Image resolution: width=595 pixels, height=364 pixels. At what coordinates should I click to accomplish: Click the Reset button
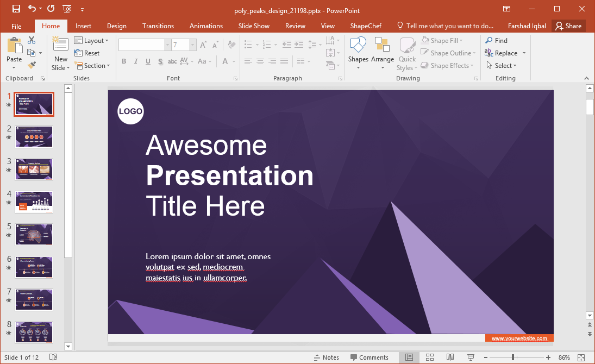coord(87,53)
